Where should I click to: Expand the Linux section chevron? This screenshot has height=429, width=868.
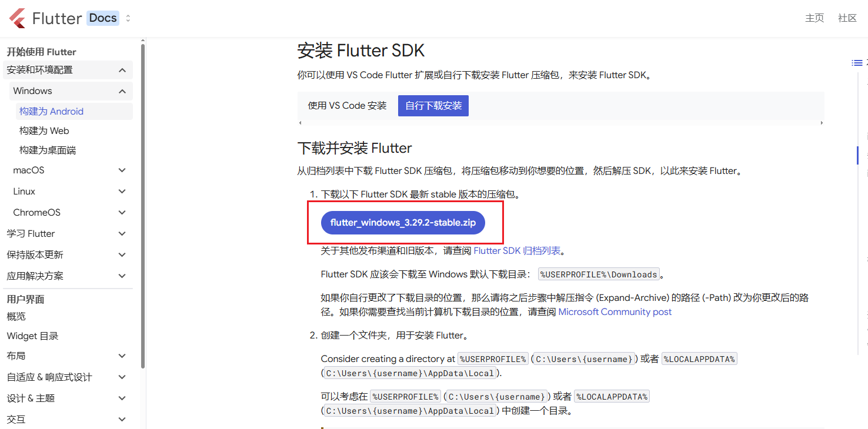122,192
